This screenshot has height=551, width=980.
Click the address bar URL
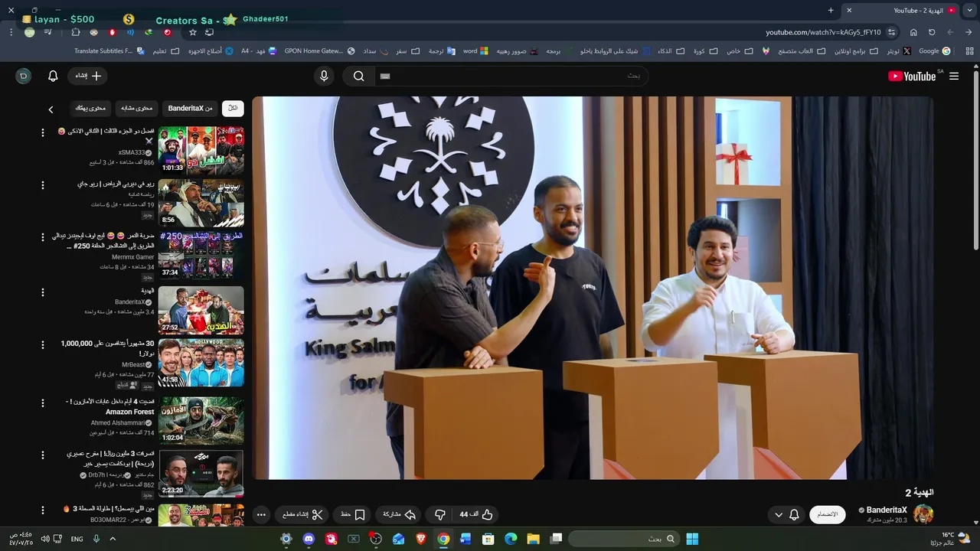[823, 32]
